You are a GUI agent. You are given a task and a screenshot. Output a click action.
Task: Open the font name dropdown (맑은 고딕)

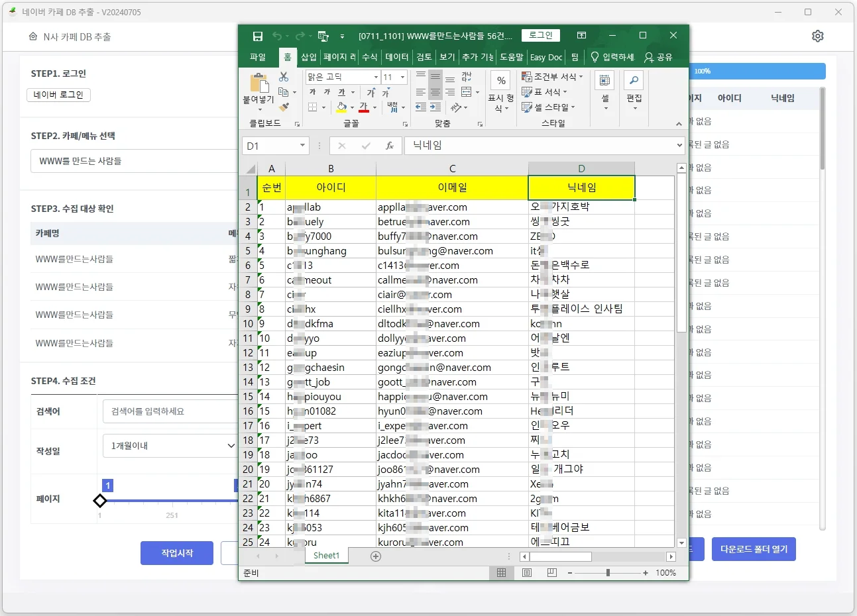(x=376, y=77)
